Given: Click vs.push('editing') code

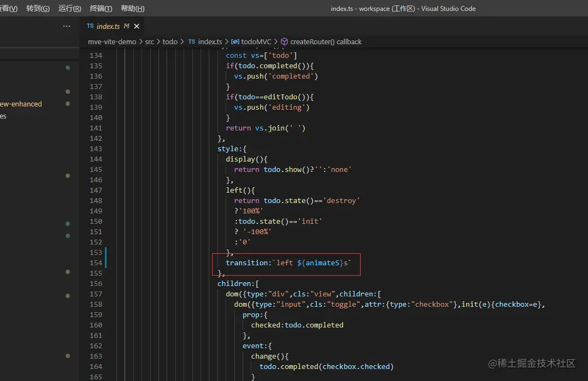Looking at the screenshot, I should coord(272,107).
